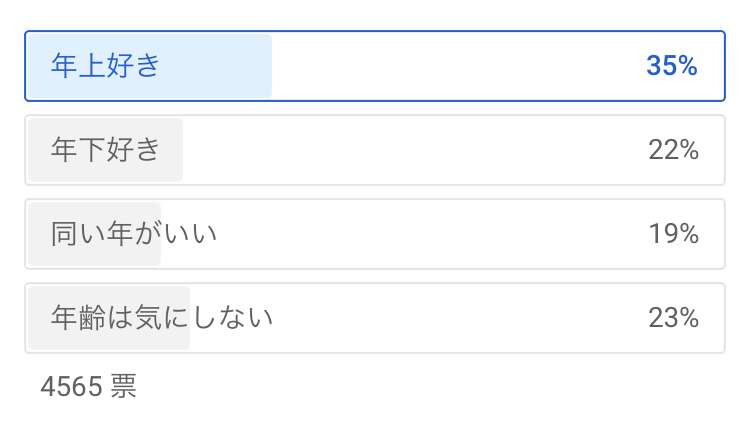Screen dimensions: 750x431
Task: Click the 4565 票 vote count
Action: coord(88,386)
